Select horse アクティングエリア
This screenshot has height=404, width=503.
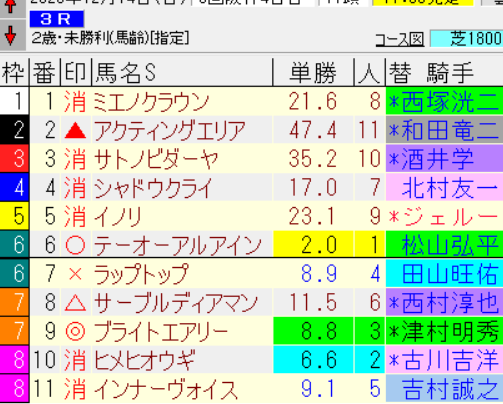(x=170, y=130)
